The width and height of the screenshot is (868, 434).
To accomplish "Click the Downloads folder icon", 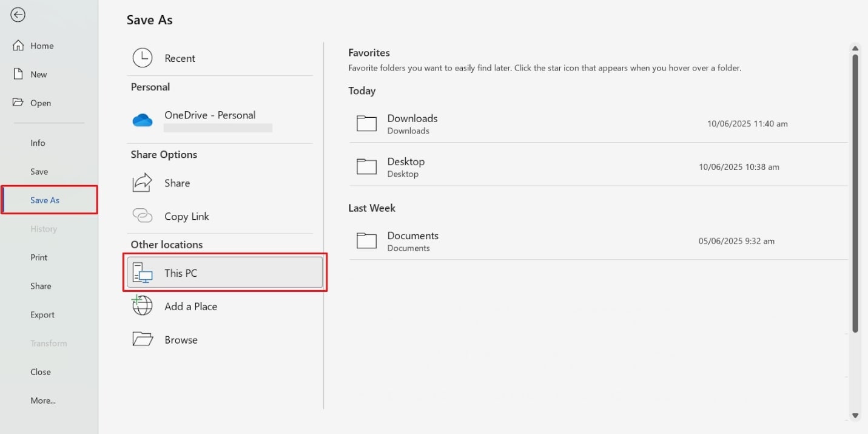I will pos(366,123).
